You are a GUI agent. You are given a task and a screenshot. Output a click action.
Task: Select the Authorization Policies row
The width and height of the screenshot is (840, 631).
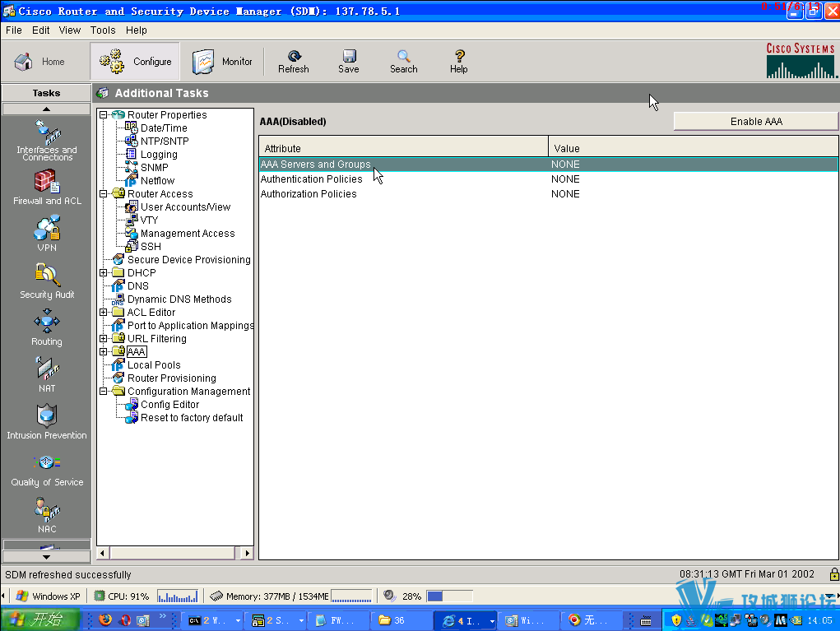[549, 194]
